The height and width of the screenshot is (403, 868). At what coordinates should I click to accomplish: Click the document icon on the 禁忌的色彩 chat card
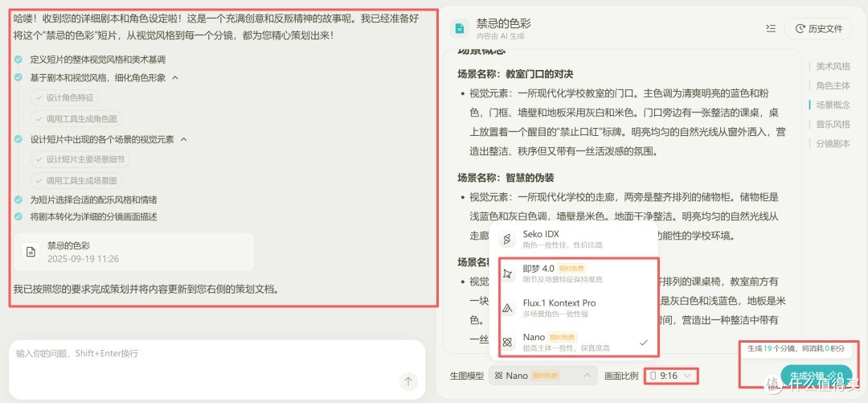click(x=31, y=253)
